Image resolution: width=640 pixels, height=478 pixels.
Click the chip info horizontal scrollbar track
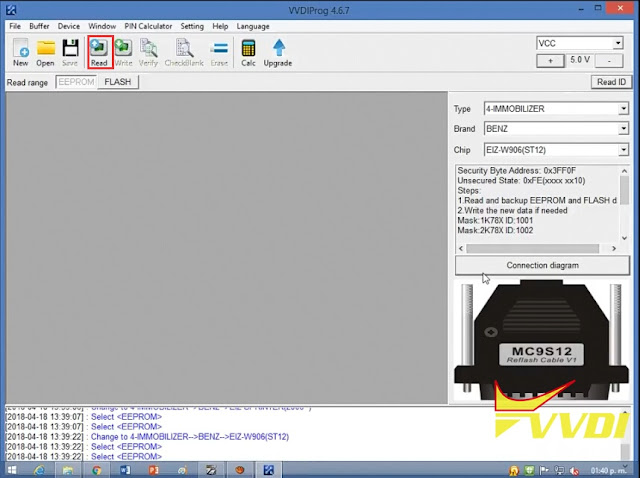pyautogui.click(x=532, y=248)
